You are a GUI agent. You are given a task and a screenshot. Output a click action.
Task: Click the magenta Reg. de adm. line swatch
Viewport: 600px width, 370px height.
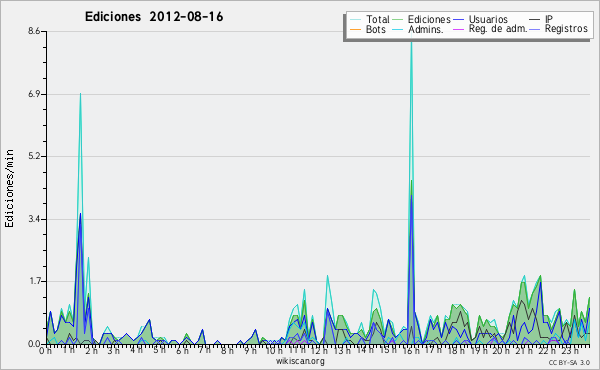458,29
